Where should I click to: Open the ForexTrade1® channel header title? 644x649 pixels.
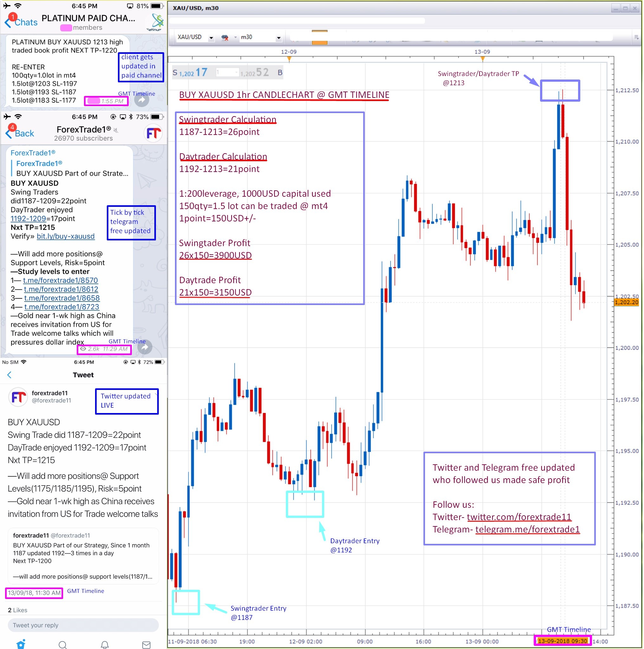click(x=84, y=130)
